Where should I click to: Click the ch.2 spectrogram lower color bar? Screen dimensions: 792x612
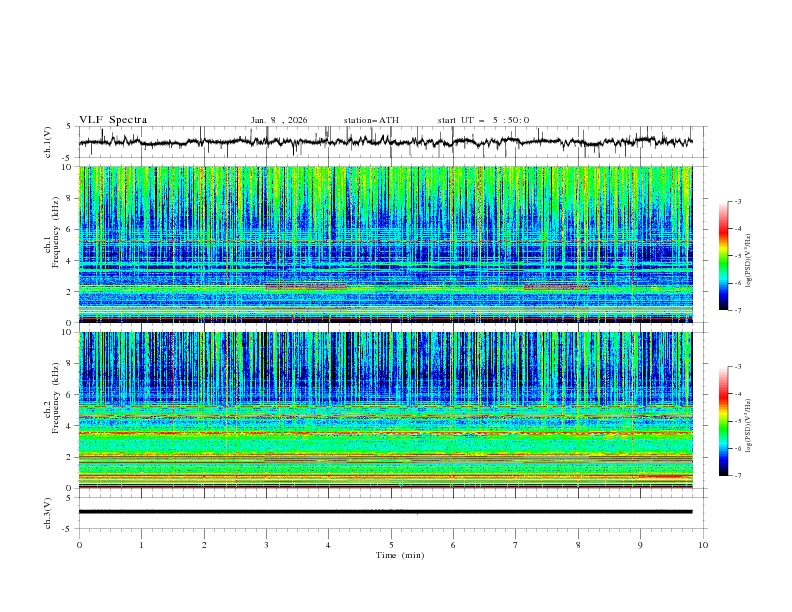723,421
